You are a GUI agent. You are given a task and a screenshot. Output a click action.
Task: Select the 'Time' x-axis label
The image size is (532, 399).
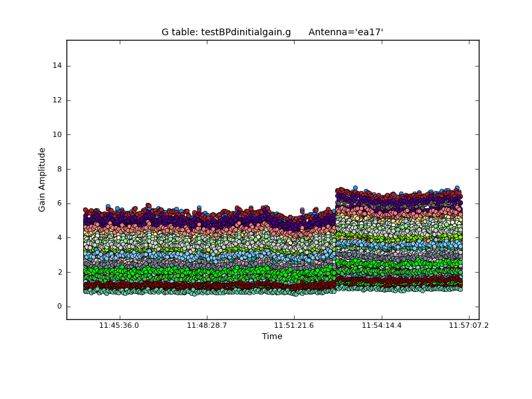[x=272, y=336]
